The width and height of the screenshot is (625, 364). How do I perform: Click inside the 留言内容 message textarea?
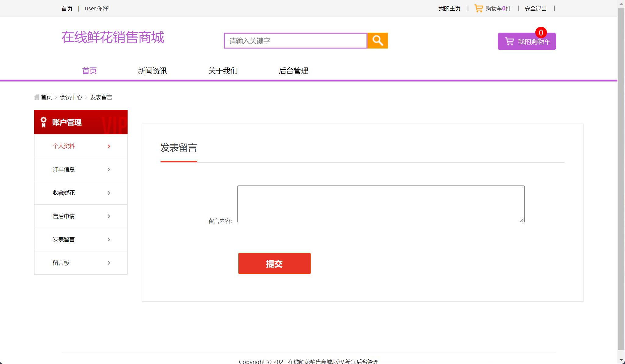coord(381,204)
